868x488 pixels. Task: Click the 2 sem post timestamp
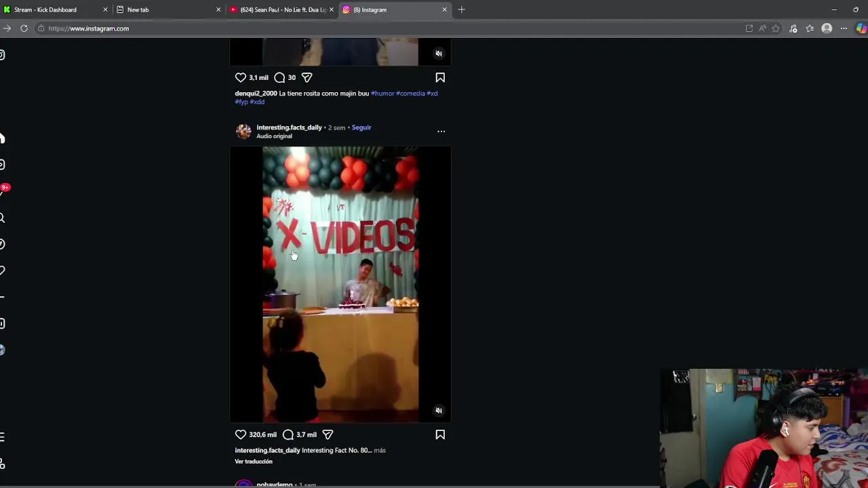(x=336, y=127)
